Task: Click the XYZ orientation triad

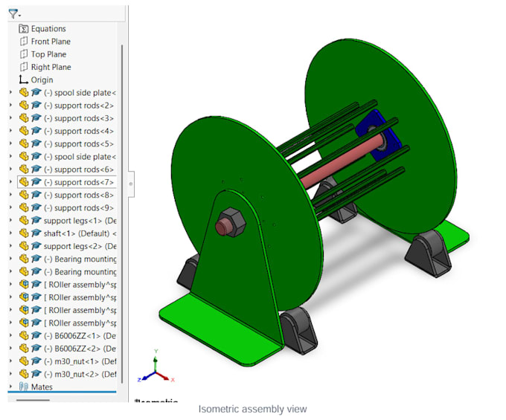Action: pyautogui.click(x=156, y=366)
